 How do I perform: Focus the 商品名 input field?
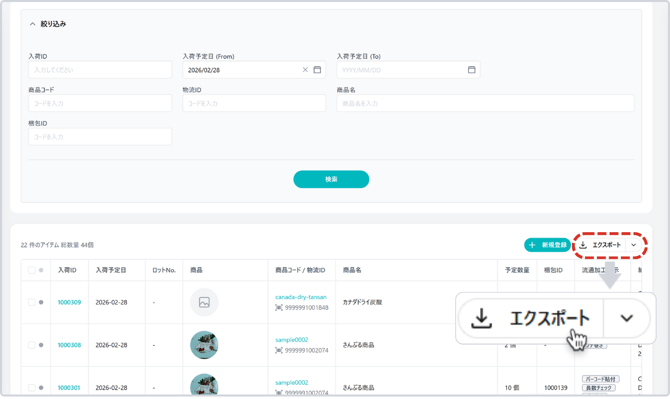tap(485, 103)
